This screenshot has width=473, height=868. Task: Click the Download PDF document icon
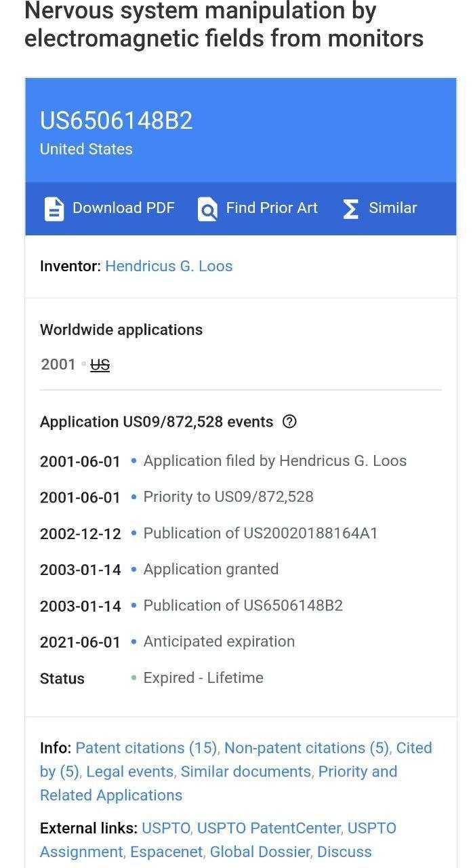pos(54,209)
